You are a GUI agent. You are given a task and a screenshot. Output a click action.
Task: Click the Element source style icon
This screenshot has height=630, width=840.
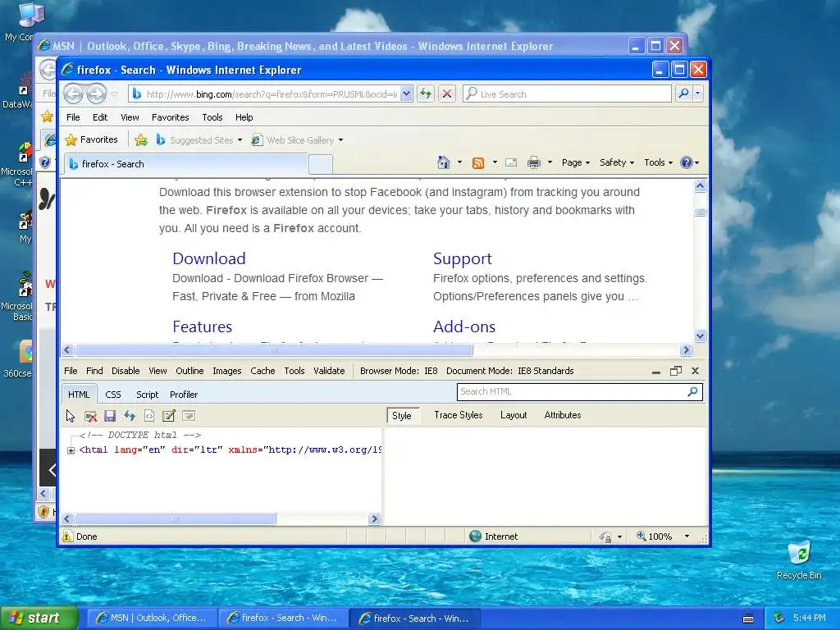(x=149, y=416)
